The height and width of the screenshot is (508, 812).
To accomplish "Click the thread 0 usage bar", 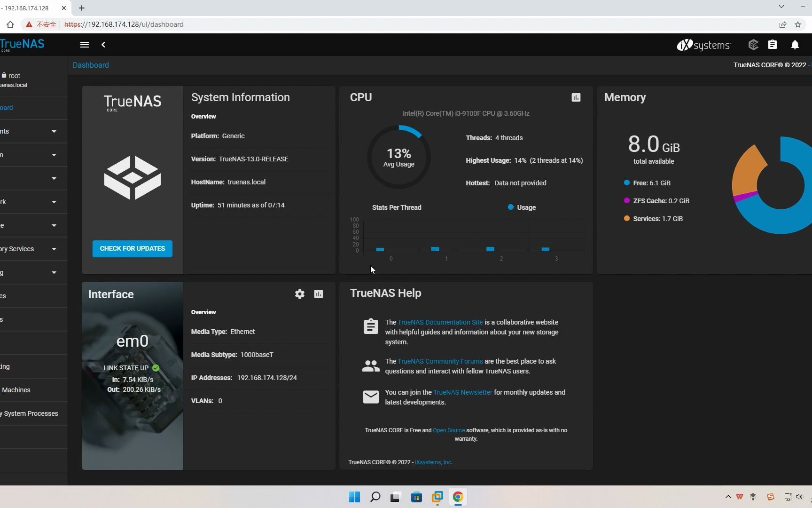I will point(380,249).
